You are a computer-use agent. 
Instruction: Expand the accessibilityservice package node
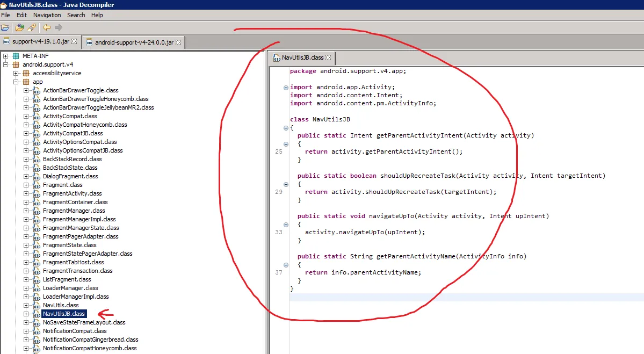point(16,73)
